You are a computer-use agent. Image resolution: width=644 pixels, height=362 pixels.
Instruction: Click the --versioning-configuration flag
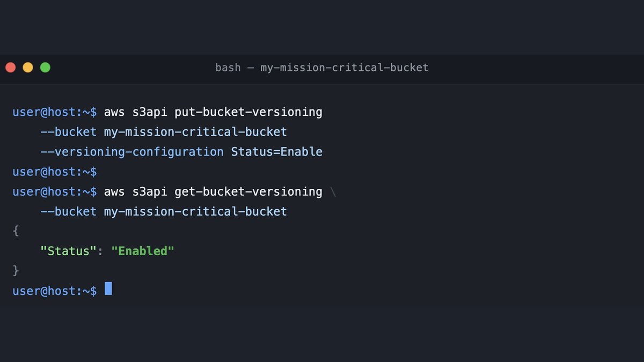(132, 152)
